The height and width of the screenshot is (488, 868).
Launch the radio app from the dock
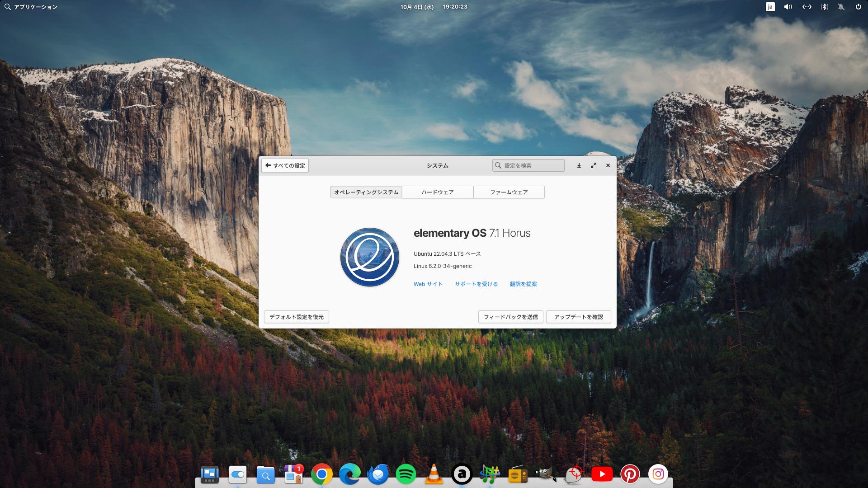[518, 474]
